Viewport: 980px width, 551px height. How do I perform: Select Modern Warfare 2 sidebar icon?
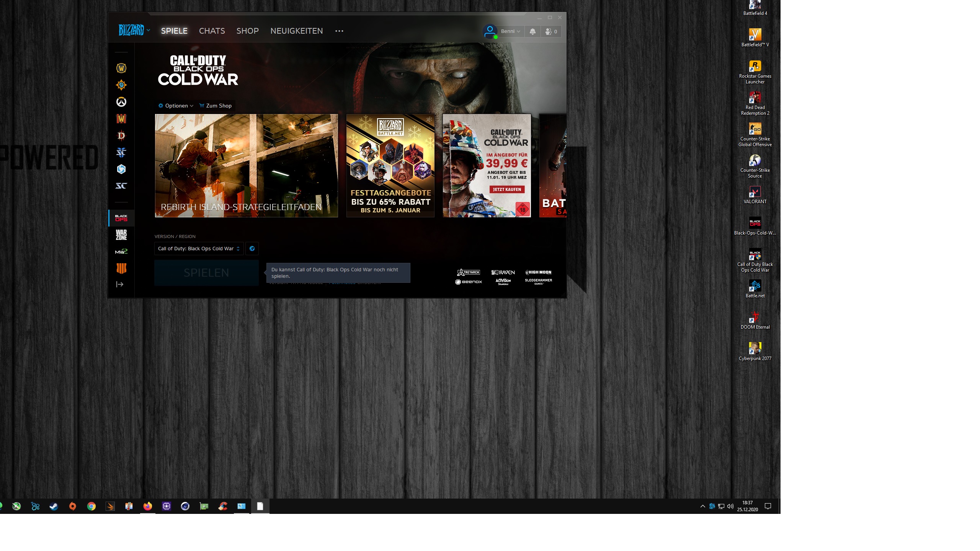tap(121, 251)
